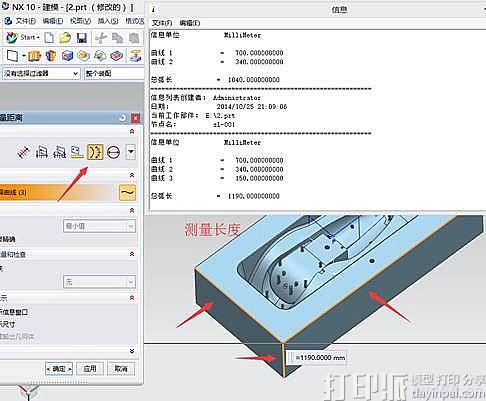Open the measurement type list dropdown arrow
486x401 pixels.
coord(131,152)
